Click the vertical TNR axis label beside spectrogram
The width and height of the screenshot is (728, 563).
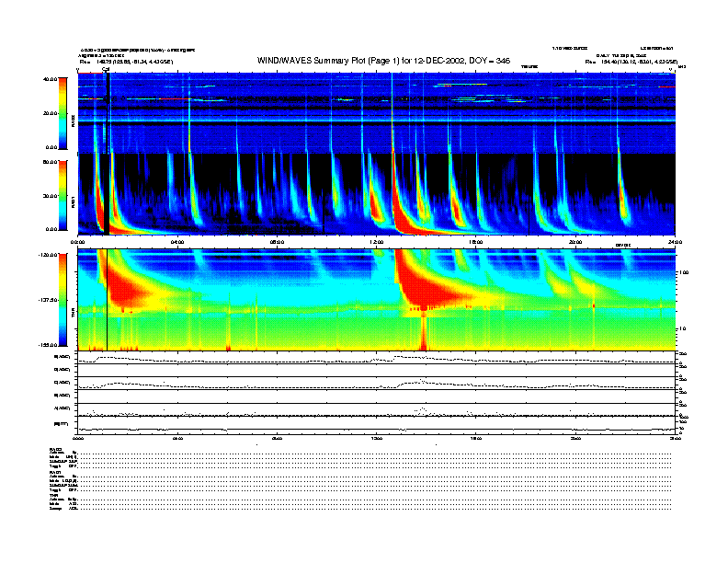73,315
